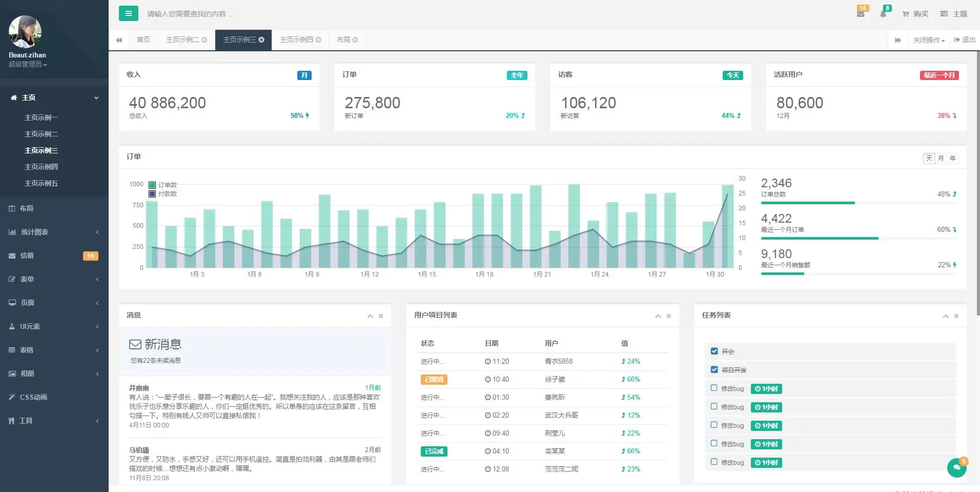Toggle the 订单数 legend color swatch
The height and width of the screenshot is (492, 980).
(x=152, y=185)
